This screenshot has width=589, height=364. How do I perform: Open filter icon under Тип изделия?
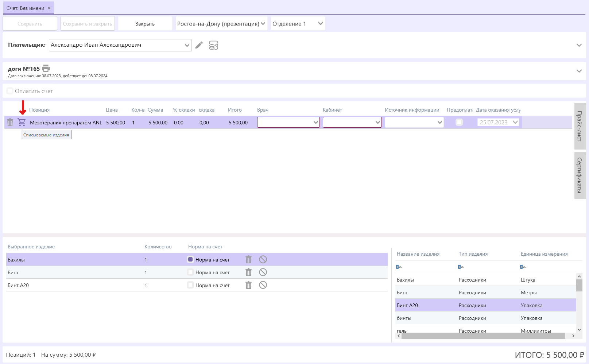point(461,267)
